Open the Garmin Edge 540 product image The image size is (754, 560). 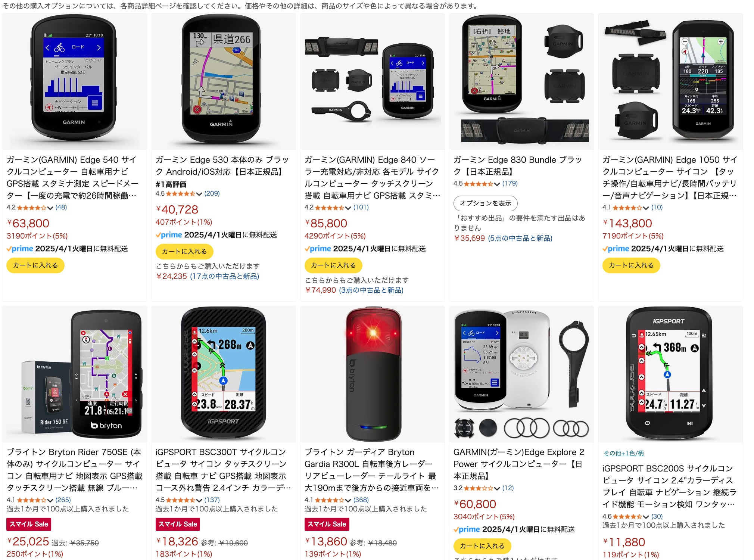coord(74,82)
